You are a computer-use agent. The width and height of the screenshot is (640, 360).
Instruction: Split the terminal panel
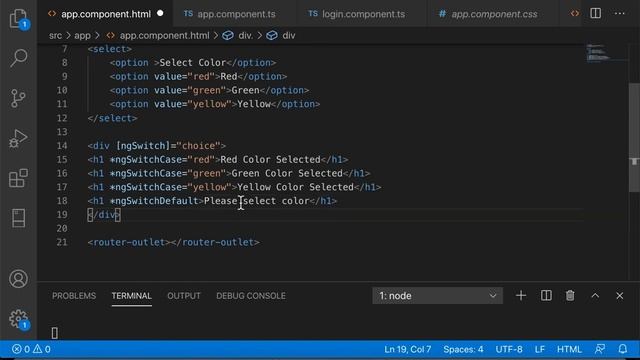click(x=546, y=296)
